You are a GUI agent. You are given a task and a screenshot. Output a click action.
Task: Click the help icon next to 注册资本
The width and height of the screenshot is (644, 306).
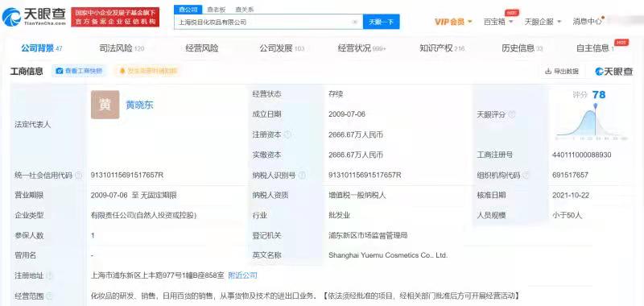pos(287,134)
